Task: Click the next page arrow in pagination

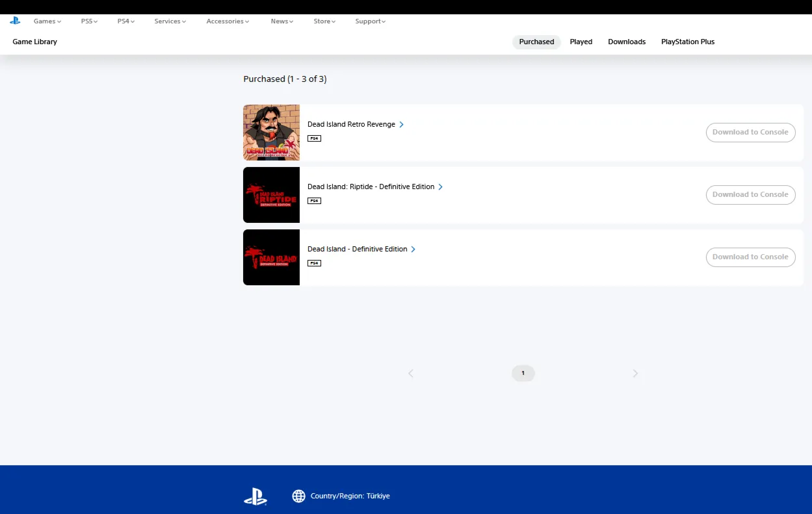Action: tap(635, 374)
